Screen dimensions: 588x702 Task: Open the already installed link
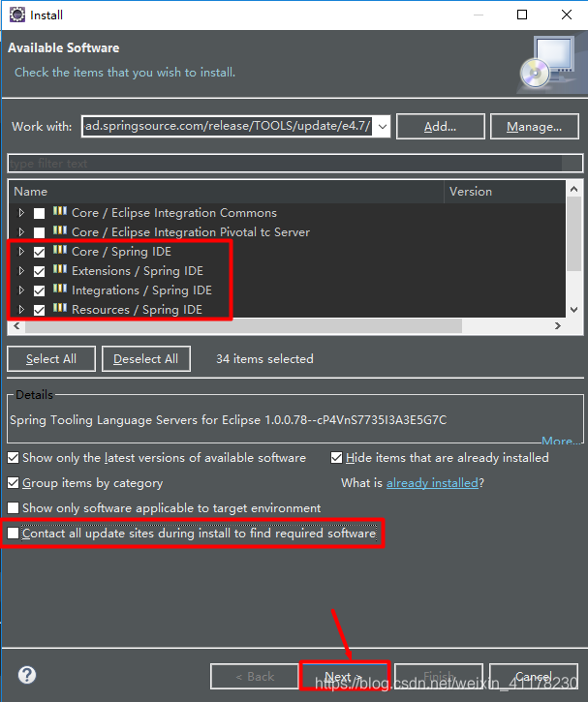432,482
